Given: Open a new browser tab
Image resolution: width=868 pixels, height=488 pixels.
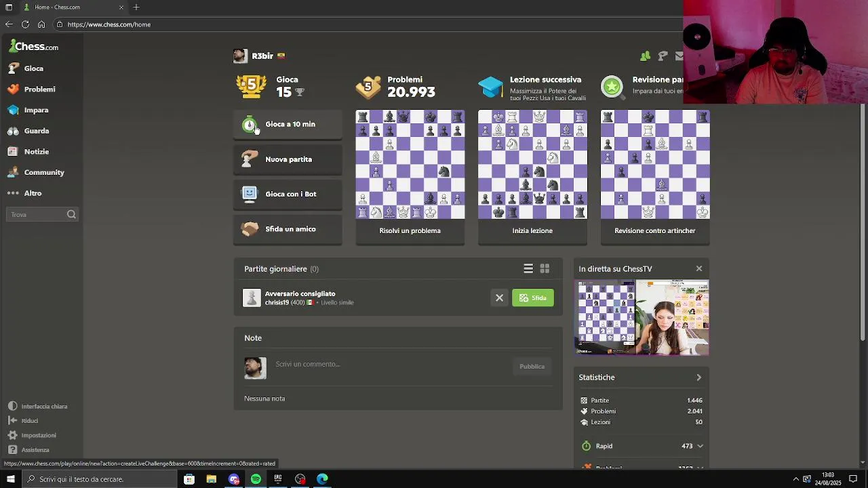Looking at the screenshot, I should pyautogui.click(x=136, y=7).
